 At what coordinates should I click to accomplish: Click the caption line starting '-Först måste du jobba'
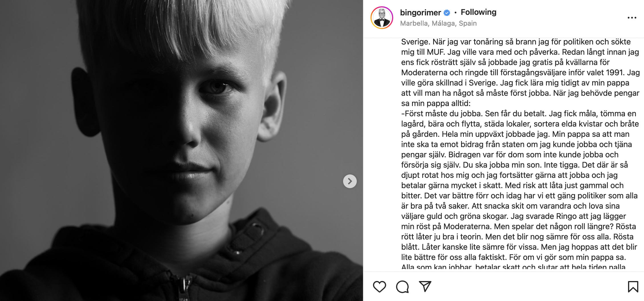(x=519, y=114)
